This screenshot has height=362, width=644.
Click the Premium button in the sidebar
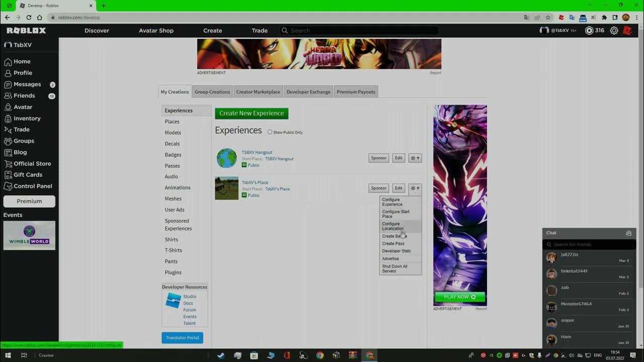click(29, 201)
